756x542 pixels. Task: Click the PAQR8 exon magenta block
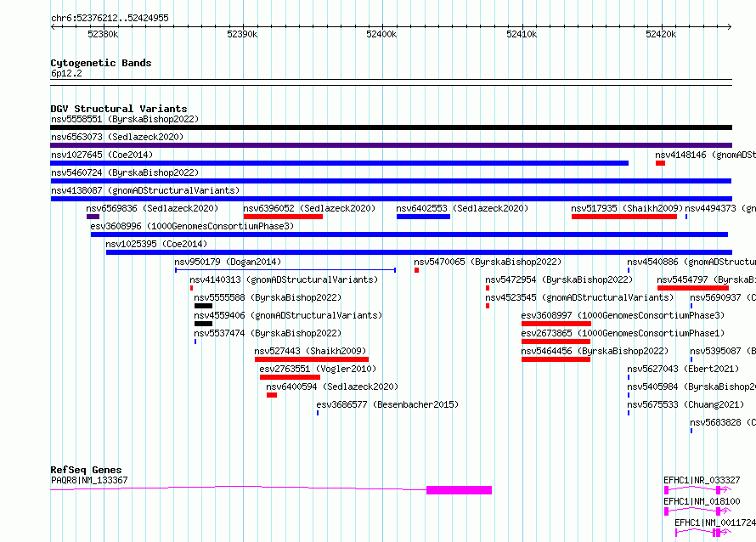pos(459,490)
